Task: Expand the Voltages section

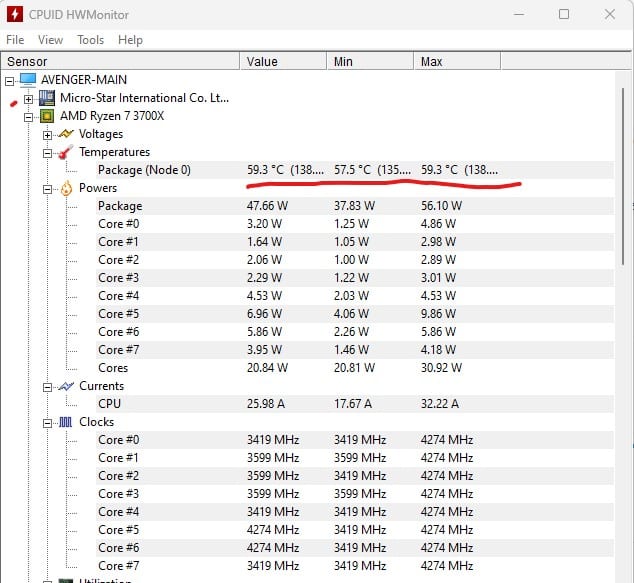Action: [48, 134]
